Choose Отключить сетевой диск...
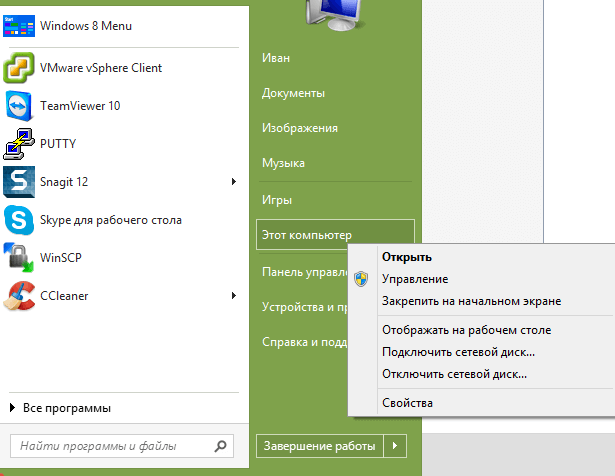The width and height of the screenshot is (615, 476). click(x=454, y=374)
